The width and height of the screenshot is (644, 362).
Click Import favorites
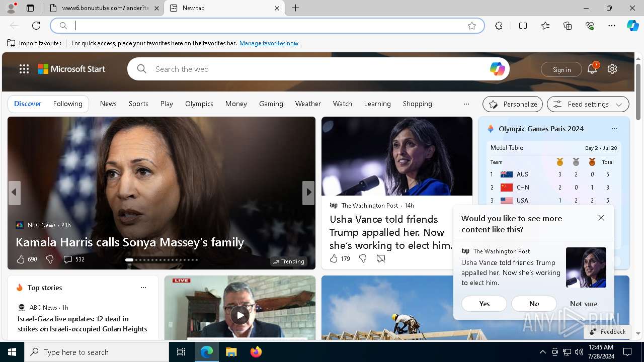click(x=34, y=43)
